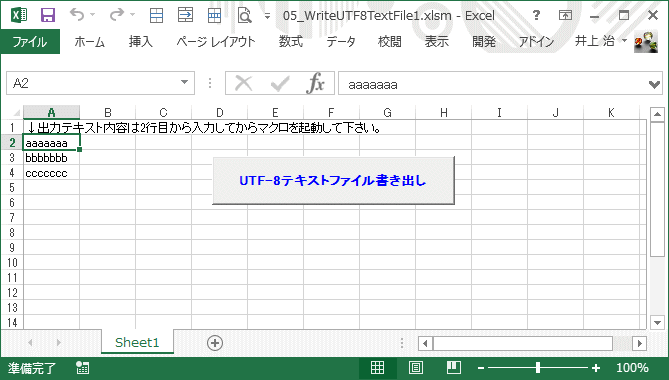Viewport: 669px width, 380px height.
Task: Click the Insert Function fx icon
Action: point(315,83)
